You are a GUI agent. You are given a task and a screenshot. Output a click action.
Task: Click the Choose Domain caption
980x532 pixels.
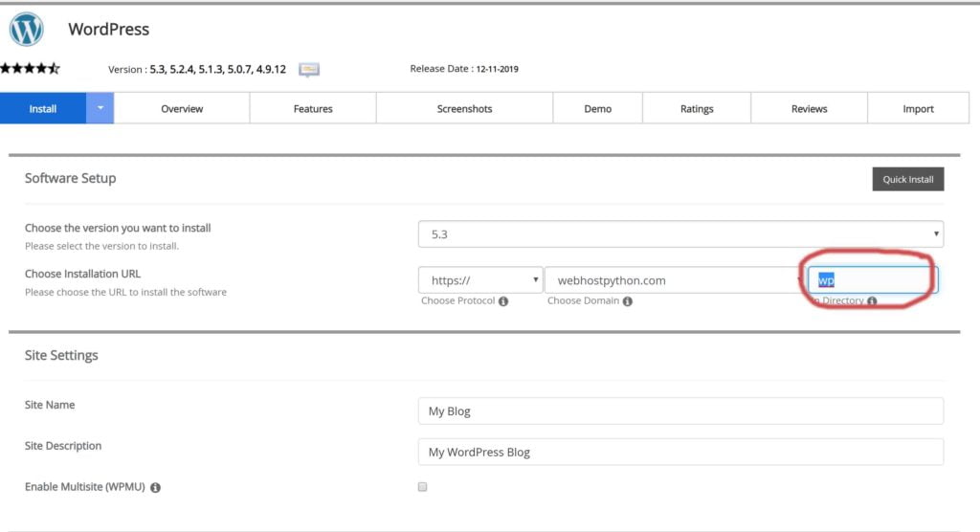[x=583, y=300]
